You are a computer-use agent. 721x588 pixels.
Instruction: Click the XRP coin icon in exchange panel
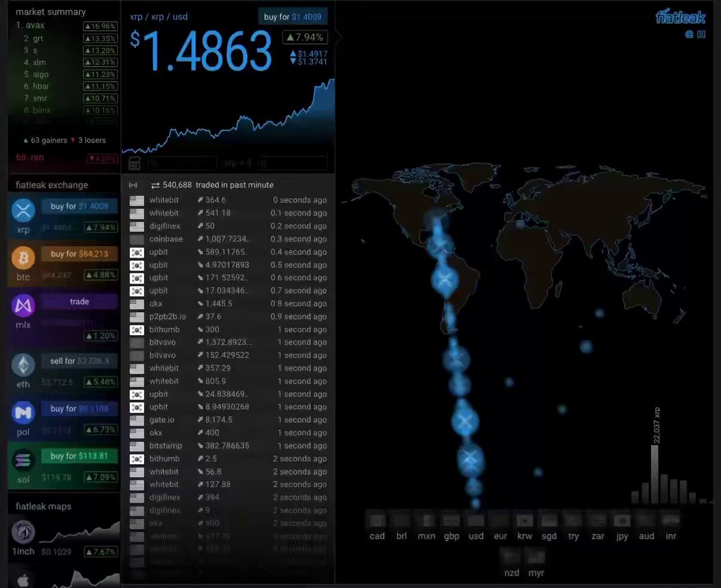coord(23,211)
